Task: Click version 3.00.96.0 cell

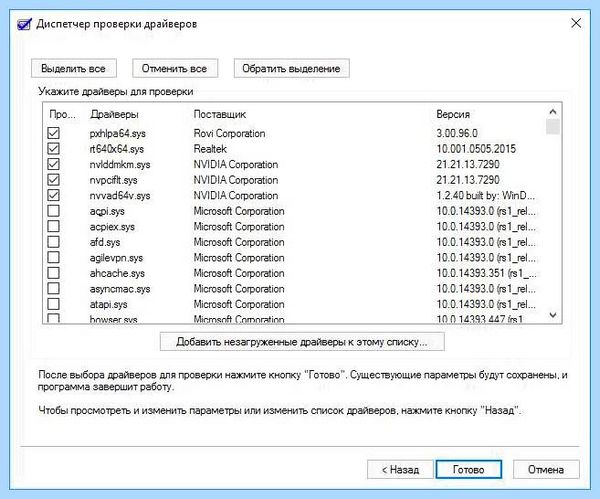Action: 457,133
